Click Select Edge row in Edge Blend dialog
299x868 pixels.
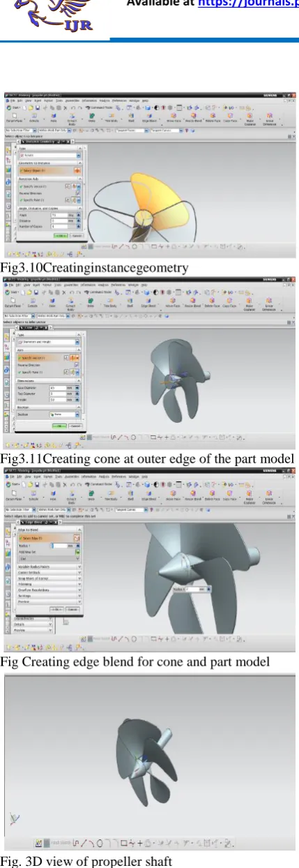pyautogui.click(x=49, y=538)
